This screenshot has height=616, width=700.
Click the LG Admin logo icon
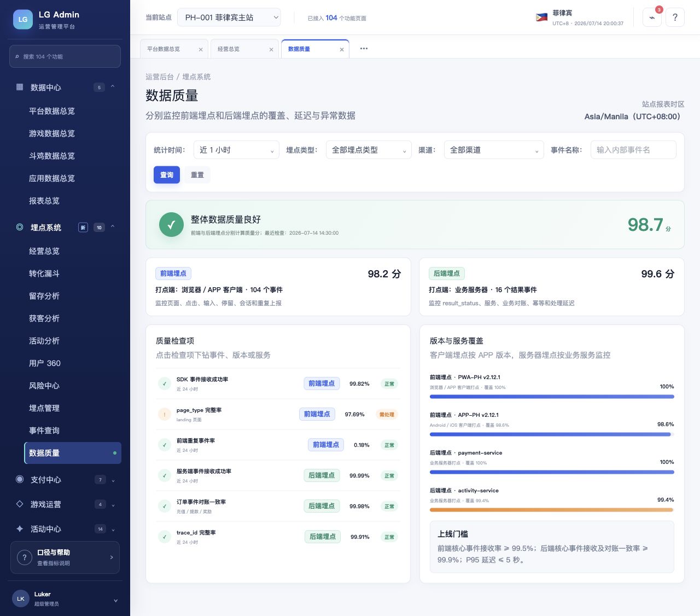click(23, 19)
